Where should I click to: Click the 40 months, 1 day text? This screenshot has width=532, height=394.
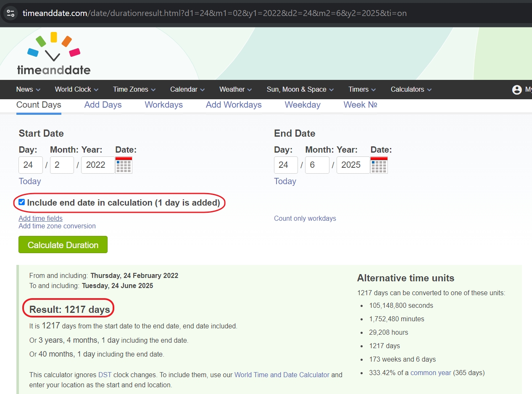tap(67, 354)
